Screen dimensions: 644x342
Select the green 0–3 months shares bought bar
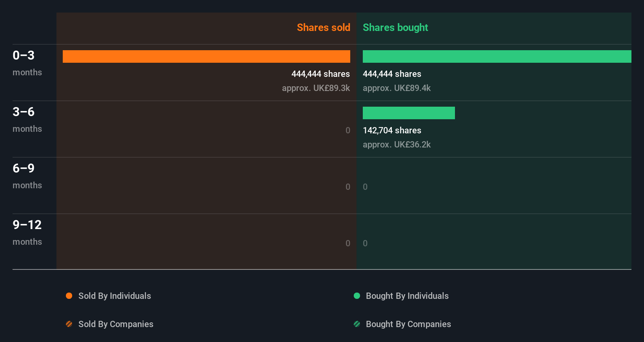497,56
